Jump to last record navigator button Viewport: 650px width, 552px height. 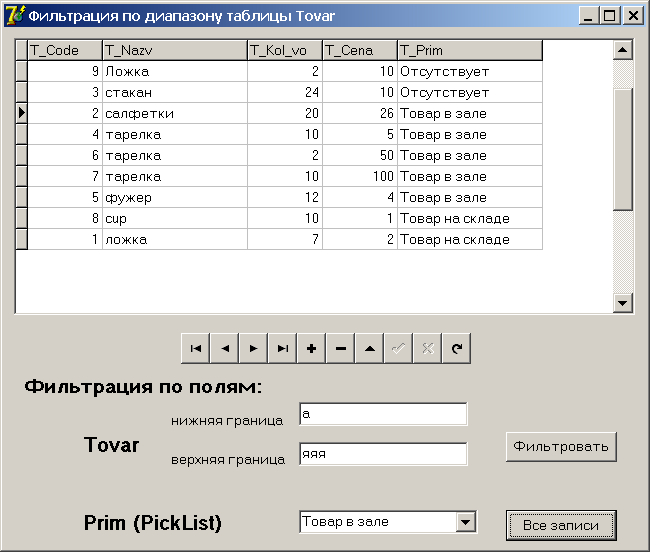pyautogui.click(x=283, y=349)
